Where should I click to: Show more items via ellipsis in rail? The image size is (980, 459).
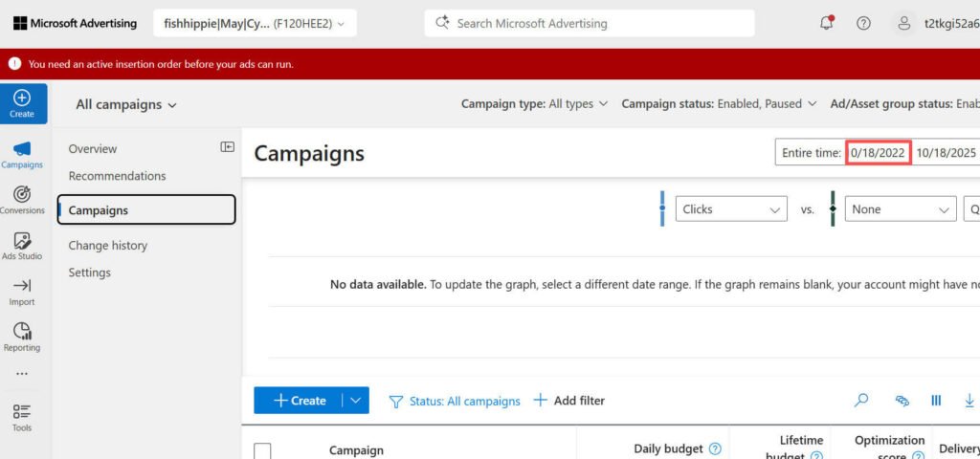[x=22, y=374]
